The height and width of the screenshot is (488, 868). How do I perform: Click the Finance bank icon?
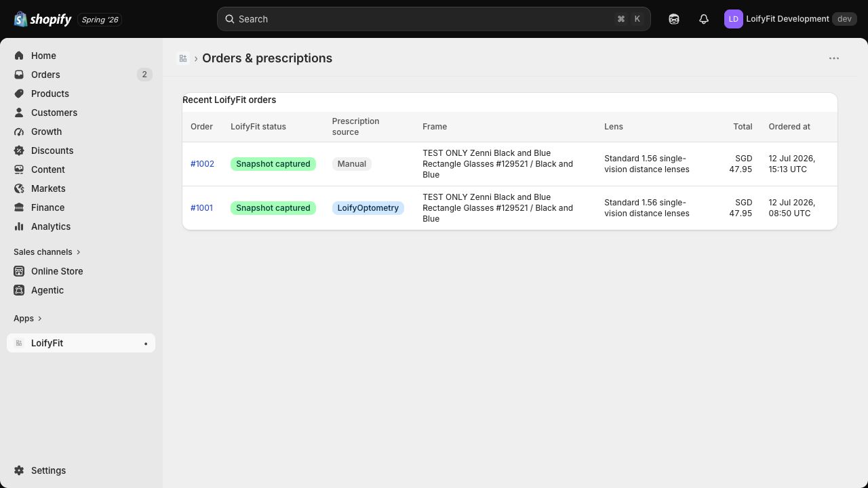[x=19, y=207]
